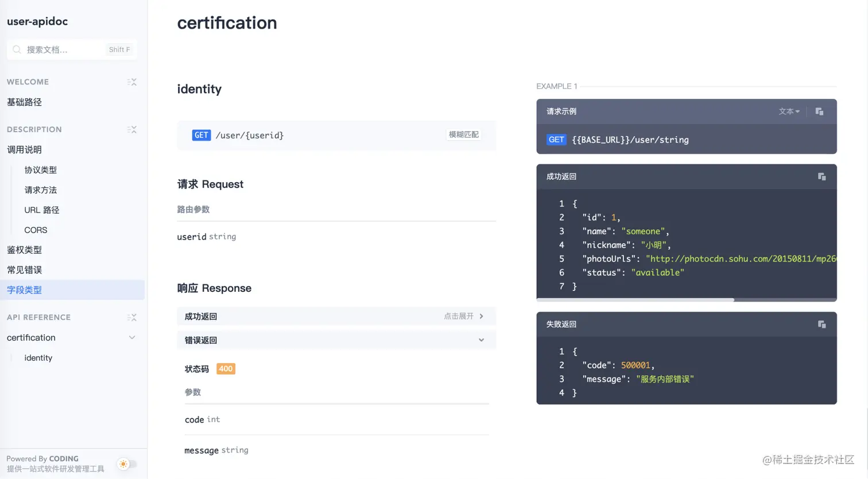Collapse the API REFERENCE section
Screen dimensions: 868x479
132,318
